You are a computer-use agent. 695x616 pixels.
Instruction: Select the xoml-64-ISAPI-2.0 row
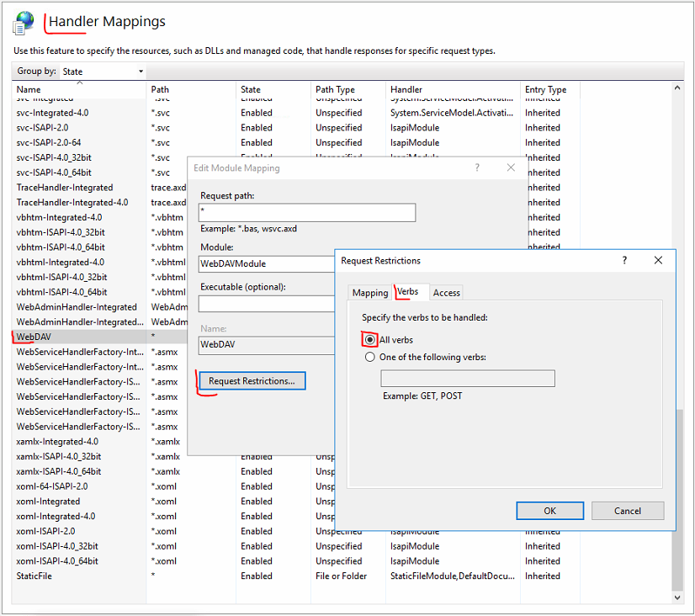(52, 486)
